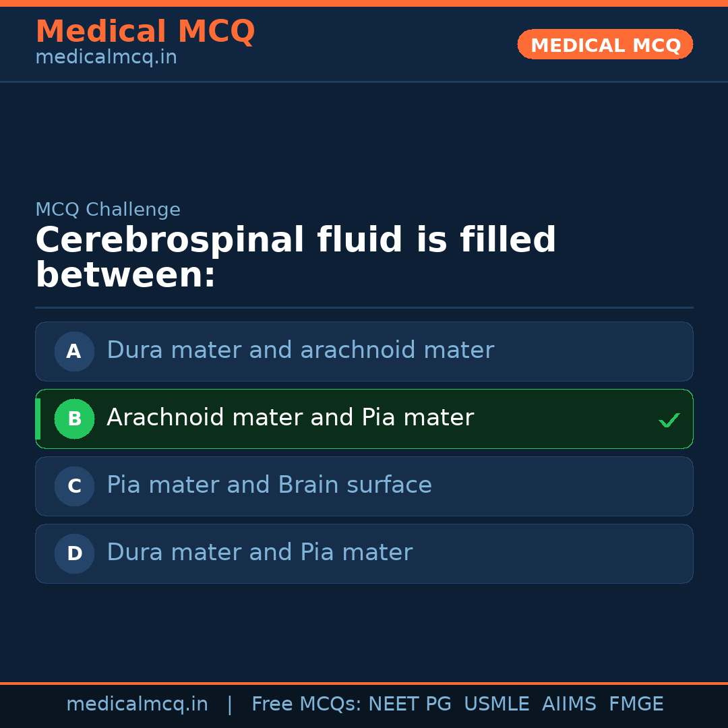
Task: Pick the 'Pia mater and Brain surface' option
Action: point(269,485)
